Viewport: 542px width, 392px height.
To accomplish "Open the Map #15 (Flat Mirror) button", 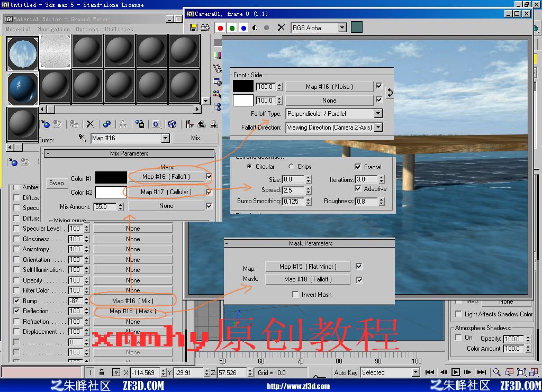I will click(308, 267).
